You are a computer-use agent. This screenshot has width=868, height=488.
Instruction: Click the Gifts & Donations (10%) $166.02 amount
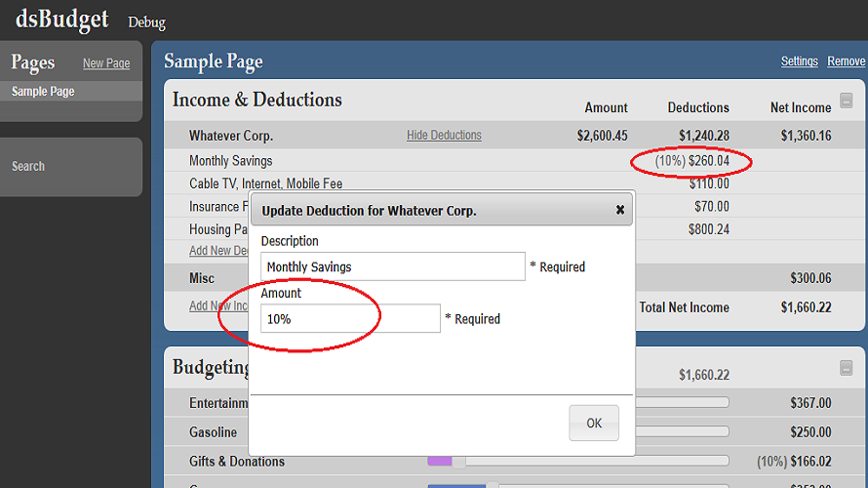pyautogui.click(x=794, y=462)
